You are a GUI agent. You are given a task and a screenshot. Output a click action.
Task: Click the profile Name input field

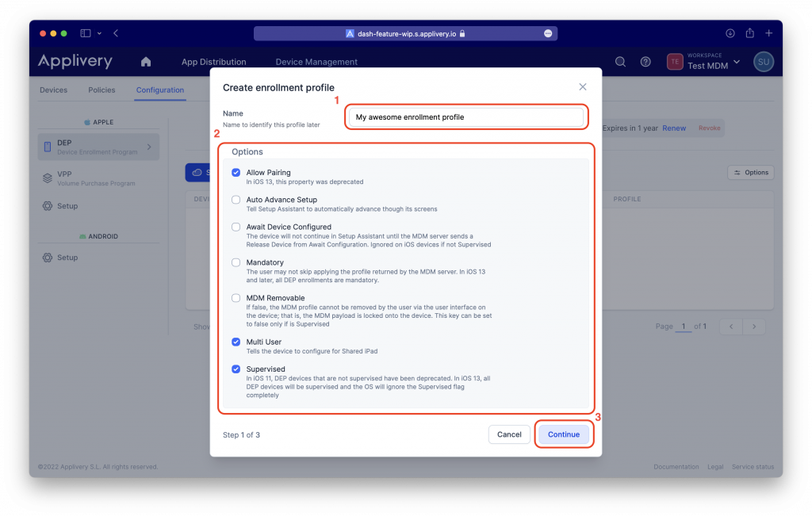point(466,117)
